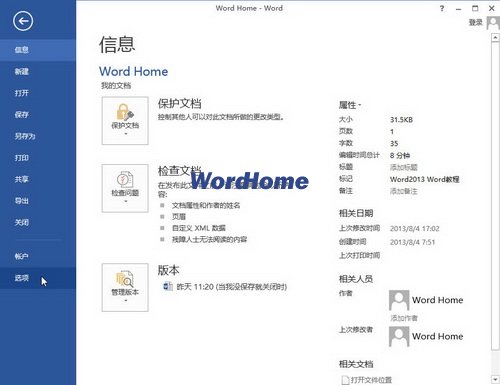Click the author name Word Home beside 作者
The image size is (500, 385).
(437, 300)
